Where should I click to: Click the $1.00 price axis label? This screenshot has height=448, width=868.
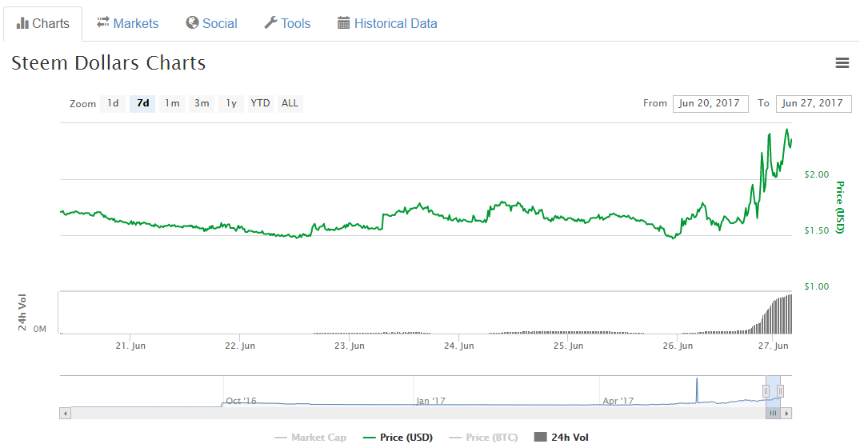(x=817, y=287)
